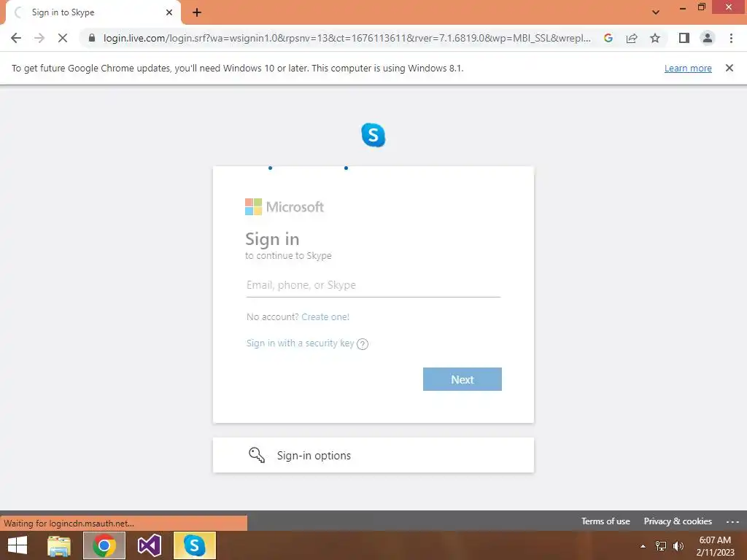Show hidden system tray icons

643,546
